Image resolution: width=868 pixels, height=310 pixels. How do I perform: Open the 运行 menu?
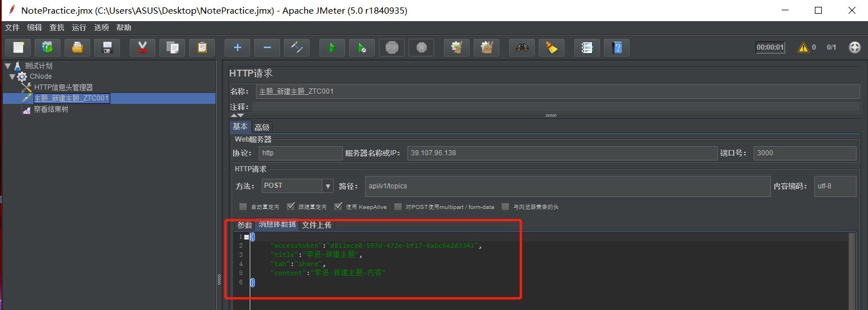[x=79, y=27]
